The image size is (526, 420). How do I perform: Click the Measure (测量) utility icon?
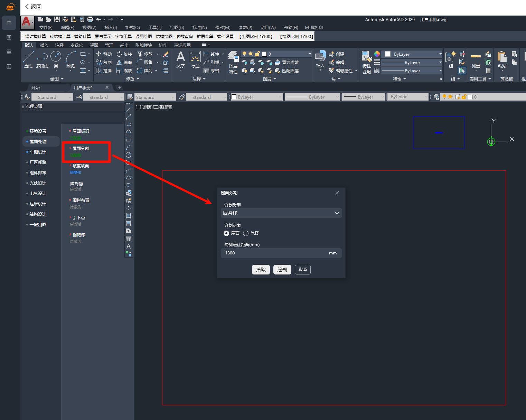tap(476, 57)
